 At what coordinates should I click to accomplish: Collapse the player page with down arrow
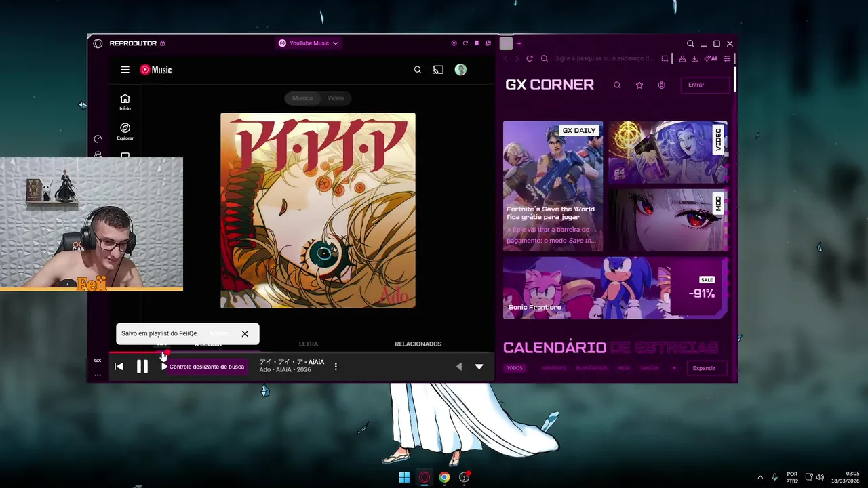479,367
